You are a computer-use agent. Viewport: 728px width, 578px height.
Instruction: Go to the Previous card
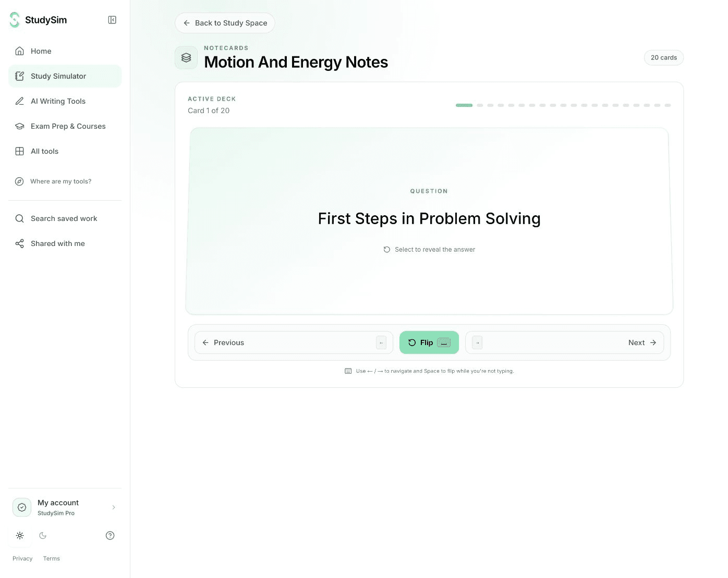(x=294, y=342)
